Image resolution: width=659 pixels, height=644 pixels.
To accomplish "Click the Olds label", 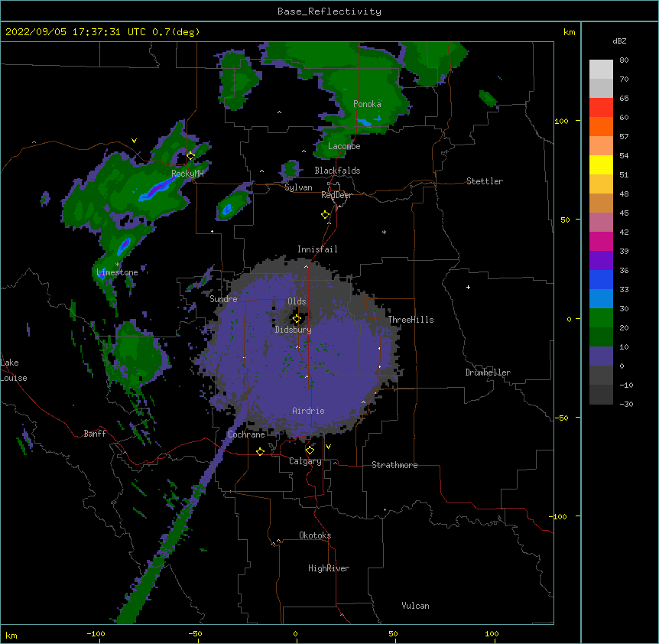I will [x=297, y=301].
